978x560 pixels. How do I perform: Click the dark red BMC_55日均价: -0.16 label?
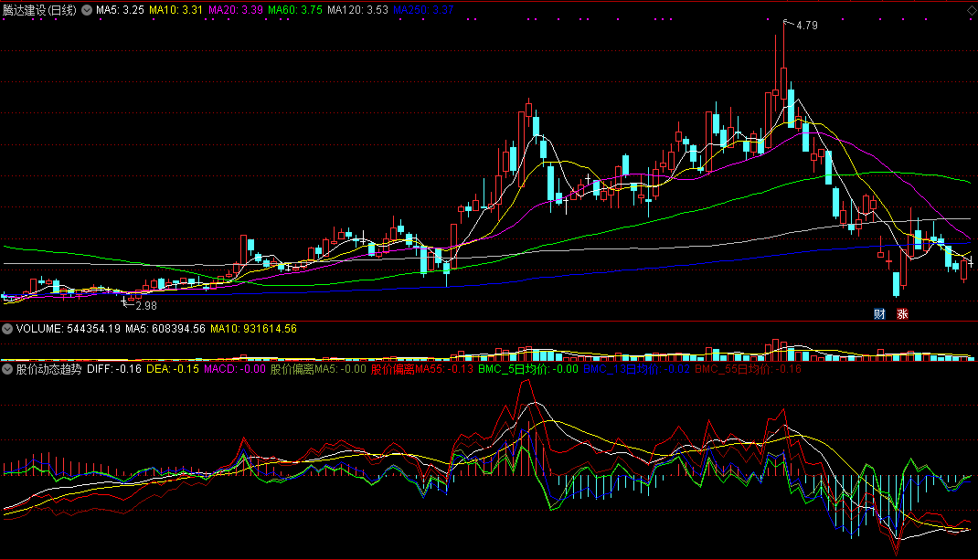pos(748,369)
